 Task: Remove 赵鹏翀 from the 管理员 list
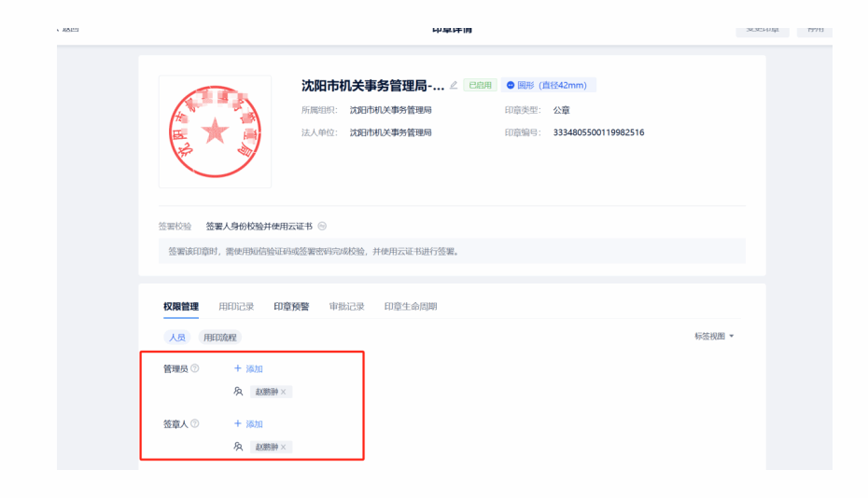pos(284,393)
